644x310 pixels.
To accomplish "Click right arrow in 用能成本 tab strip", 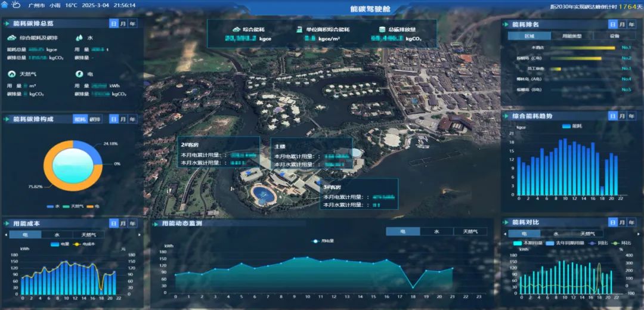I will point(140,235).
